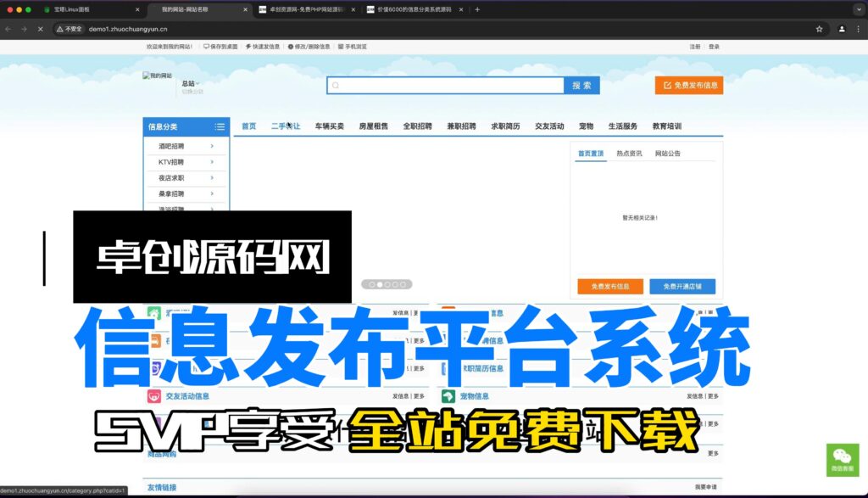
Task: Click the 我的网站 logo image
Action: pyautogui.click(x=157, y=76)
